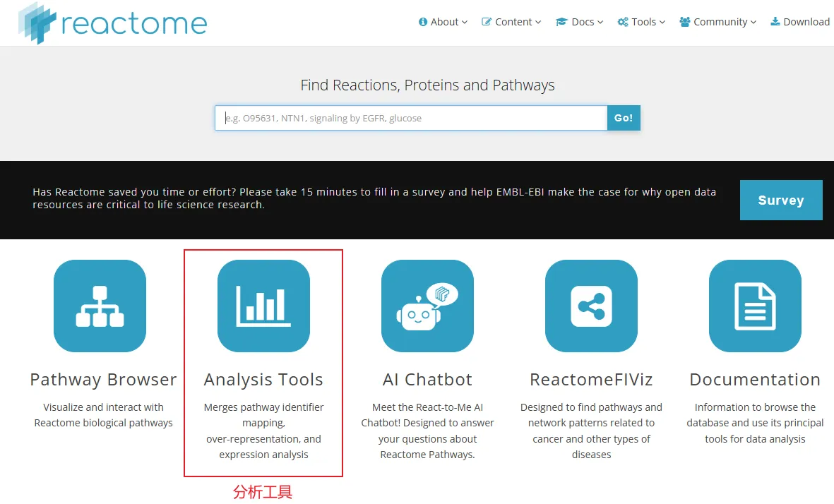The width and height of the screenshot is (834, 504).
Task: Click the Analysis Tools bar chart icon
Action: tap(263, 306)
